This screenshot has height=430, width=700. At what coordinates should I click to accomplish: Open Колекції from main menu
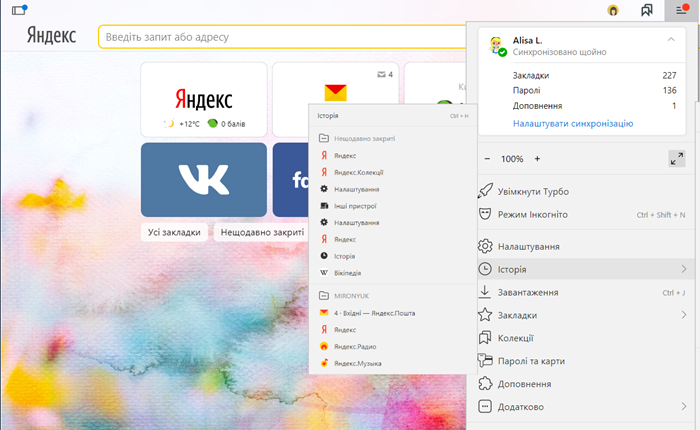point(586,338)
